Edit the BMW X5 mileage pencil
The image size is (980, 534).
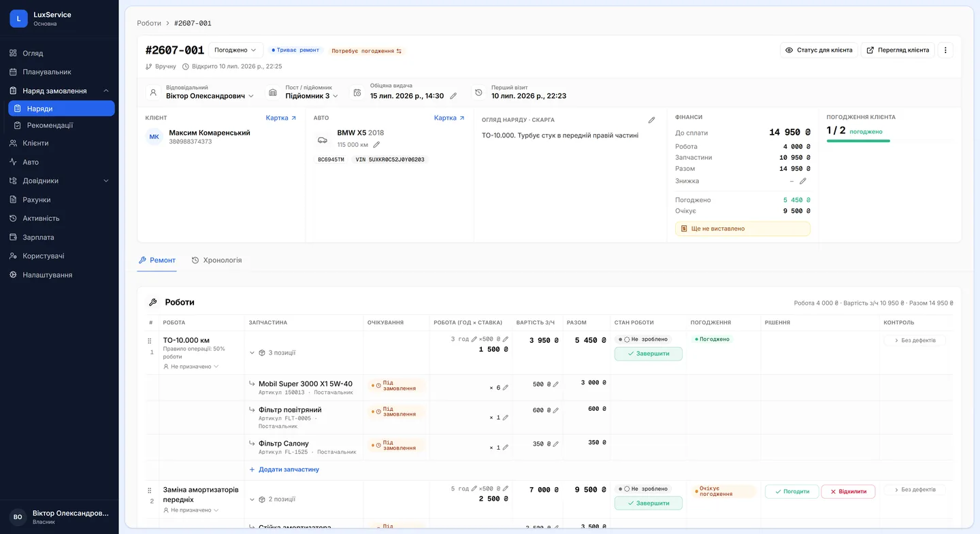376,145
